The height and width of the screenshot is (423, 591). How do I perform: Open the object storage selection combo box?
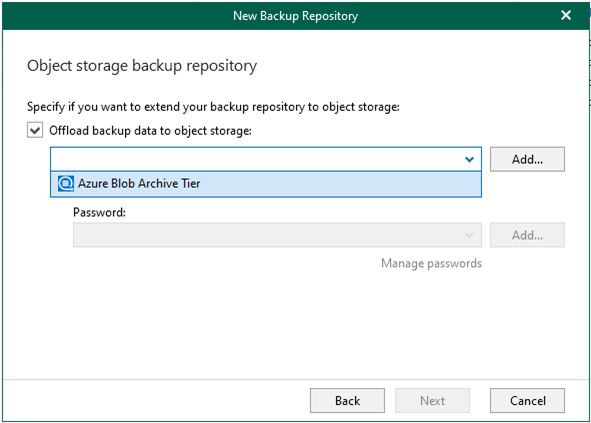266,159
